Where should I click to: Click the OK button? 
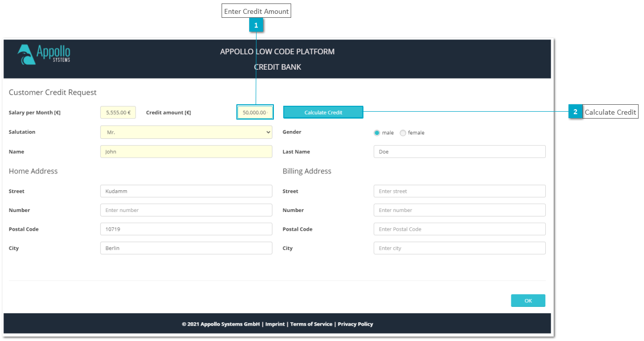pos(528,300)
